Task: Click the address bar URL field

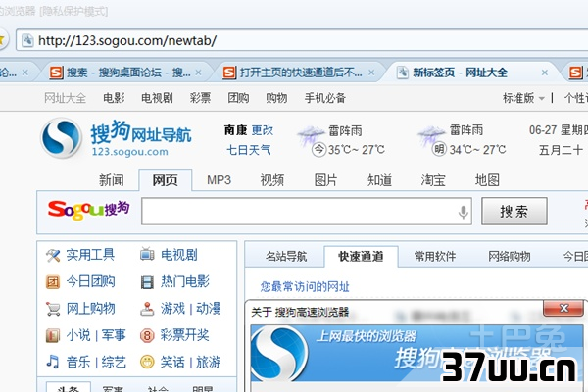Action: click(302, 40)
